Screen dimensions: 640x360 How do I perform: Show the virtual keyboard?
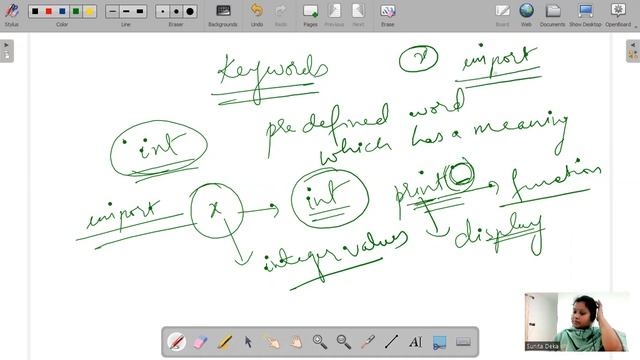[463, 342]
